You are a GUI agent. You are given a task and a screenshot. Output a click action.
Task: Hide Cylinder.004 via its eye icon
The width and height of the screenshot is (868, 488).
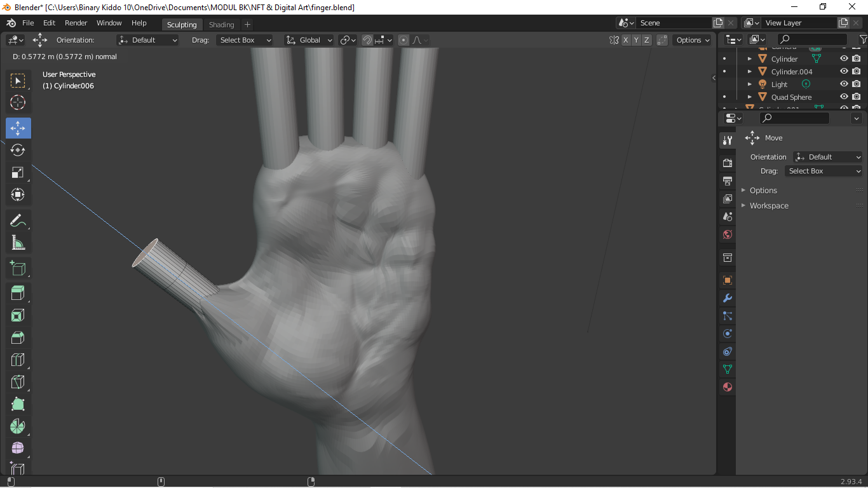tap(844, 71)
